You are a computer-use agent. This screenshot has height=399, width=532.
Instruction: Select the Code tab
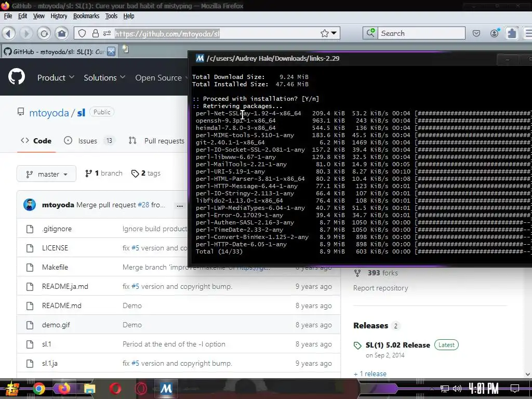coord(36,141)
